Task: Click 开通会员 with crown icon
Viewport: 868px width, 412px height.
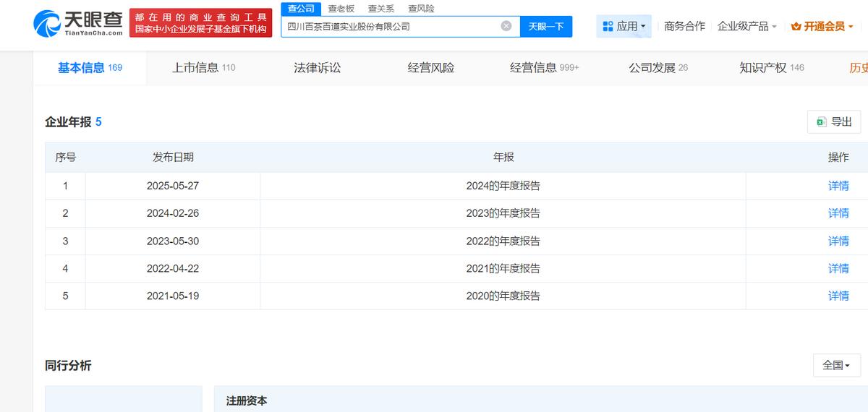Action: coord(822,26)
